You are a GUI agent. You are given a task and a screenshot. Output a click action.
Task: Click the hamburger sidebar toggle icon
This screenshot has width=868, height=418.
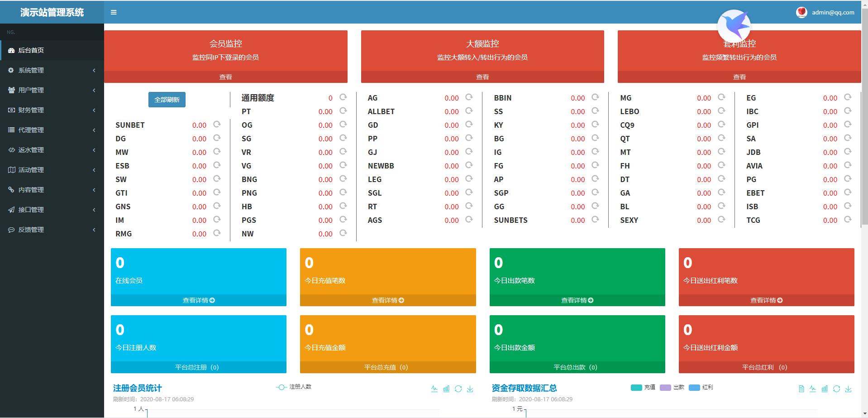click(114, 12)
